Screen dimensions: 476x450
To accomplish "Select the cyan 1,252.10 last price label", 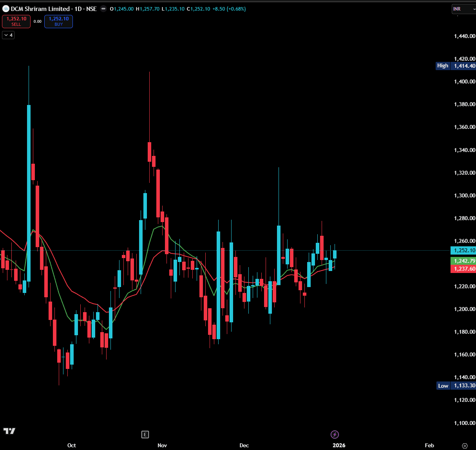I will [x=463, y=250].
